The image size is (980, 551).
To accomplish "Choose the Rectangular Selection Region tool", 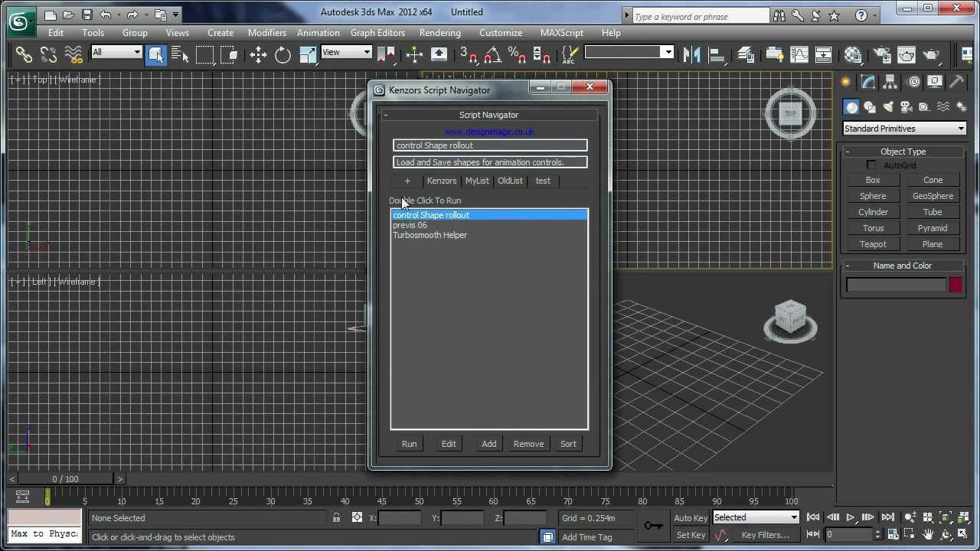I will click(x=204, y=54).
